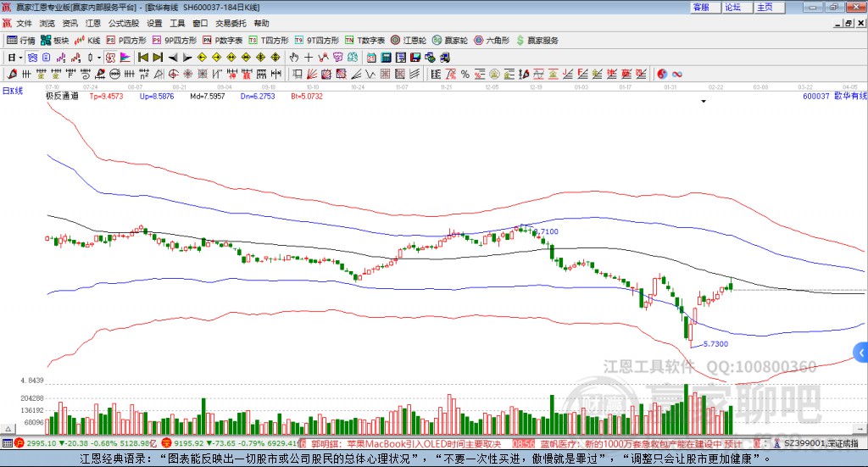Expand the blue side panel chevron
The width and height of the screenshot is (868, 467).
861,353
